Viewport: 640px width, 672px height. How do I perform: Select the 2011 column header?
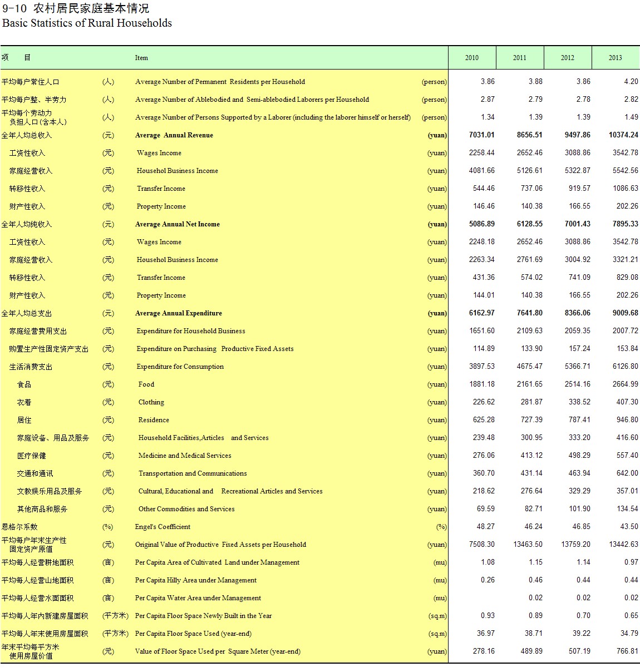coord(520,58)
